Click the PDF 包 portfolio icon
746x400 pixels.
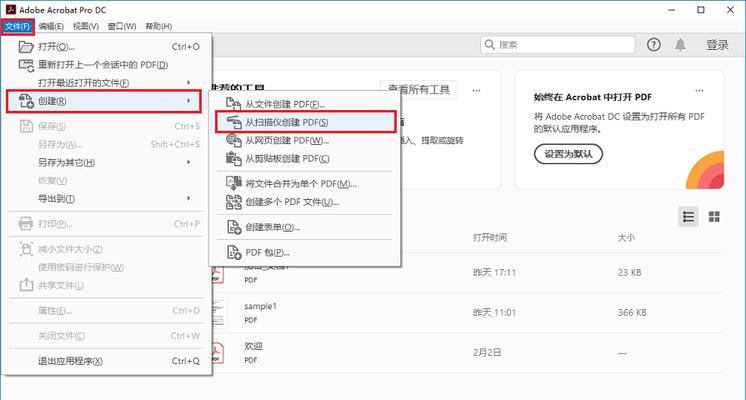234,253
